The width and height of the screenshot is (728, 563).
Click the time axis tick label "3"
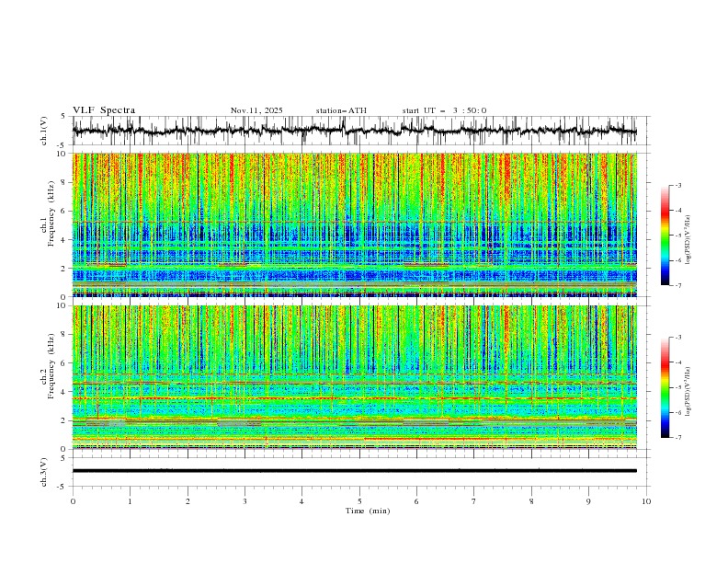tap(245, 501)
